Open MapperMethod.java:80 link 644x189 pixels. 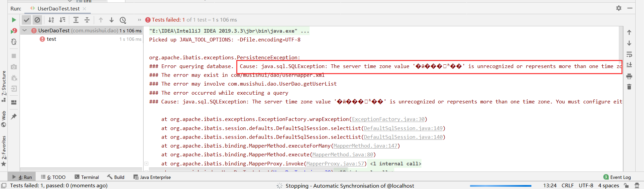tap(343, 155)
